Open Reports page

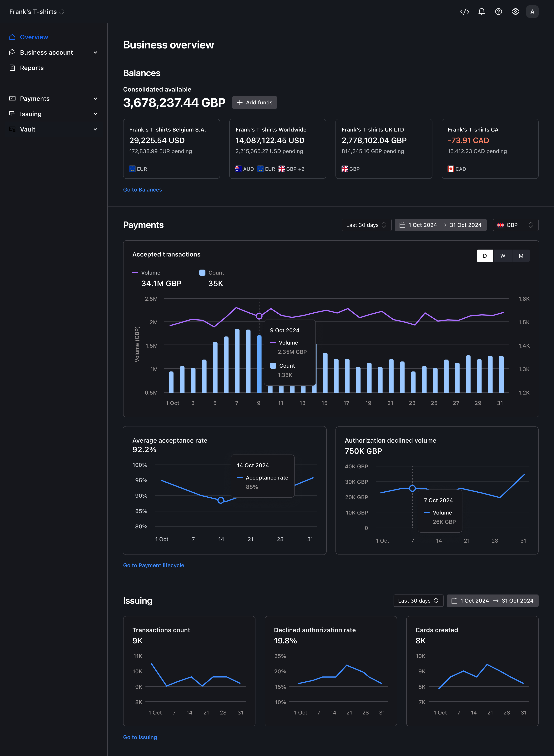pos(54,68)
